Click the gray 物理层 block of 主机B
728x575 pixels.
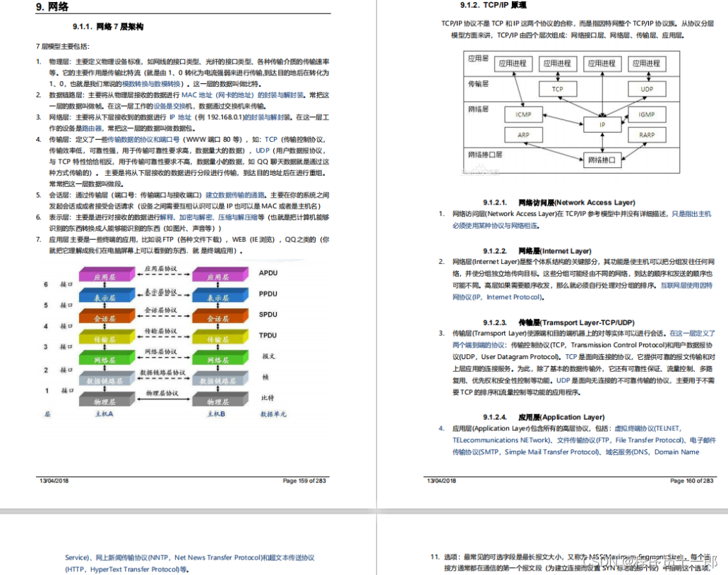[220, 399]
